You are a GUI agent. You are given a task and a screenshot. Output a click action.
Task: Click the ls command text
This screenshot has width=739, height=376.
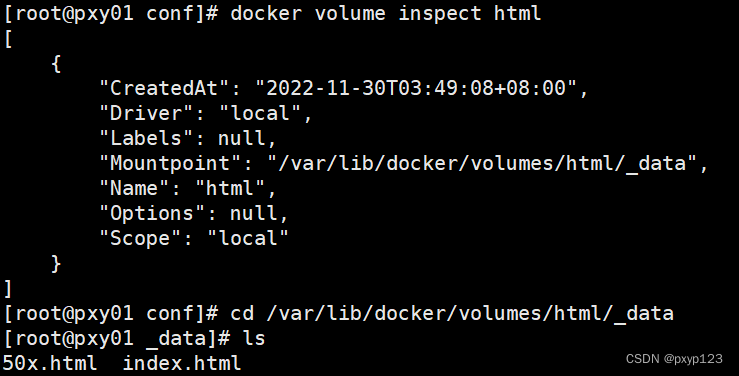click(254, 338)
